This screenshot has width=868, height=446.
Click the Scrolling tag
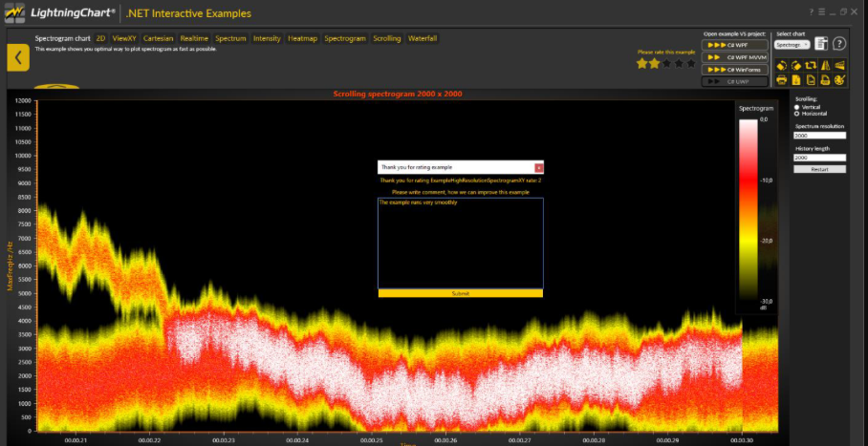point(387,39)
